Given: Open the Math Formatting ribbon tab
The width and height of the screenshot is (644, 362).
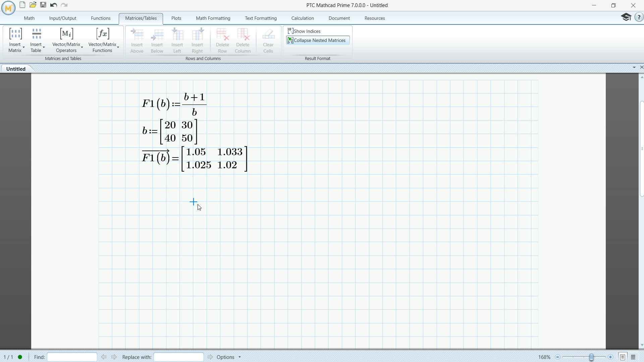Looking at the screenshot, I should tap(213, 18).
